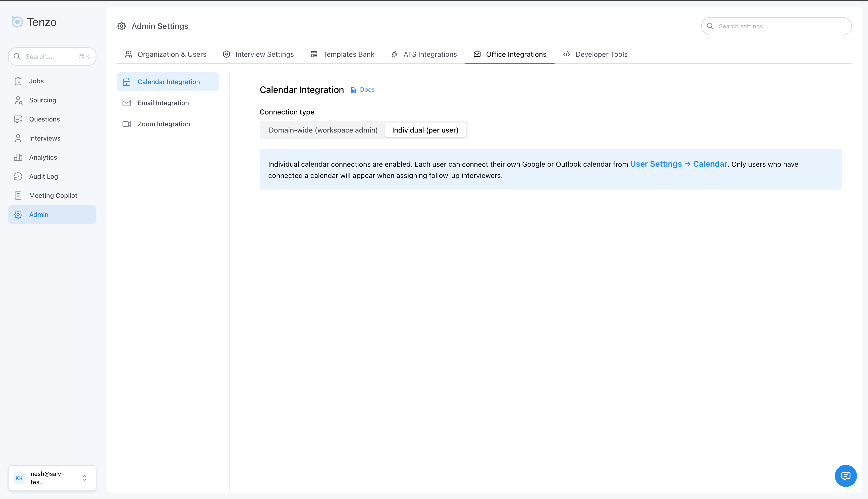
Task: Navigate to Jobs in sidebar
Action: [52, 81]
